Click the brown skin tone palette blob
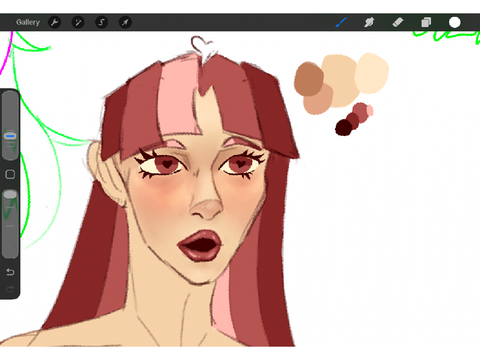 coord(309,79)
